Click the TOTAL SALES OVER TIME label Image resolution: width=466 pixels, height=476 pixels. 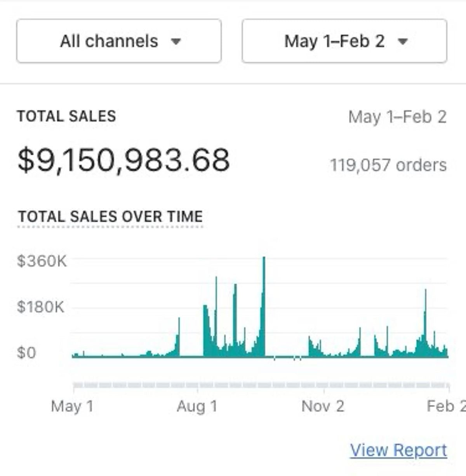coord(110,216)
